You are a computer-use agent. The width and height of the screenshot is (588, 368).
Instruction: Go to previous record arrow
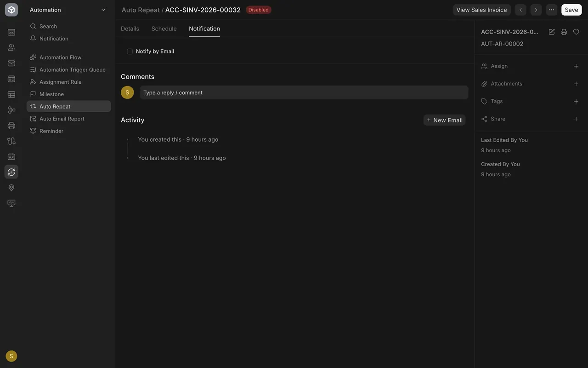520,10
